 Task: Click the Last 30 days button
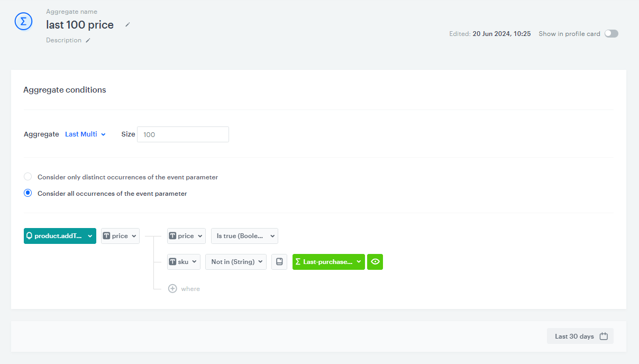[x=574, y=336]
